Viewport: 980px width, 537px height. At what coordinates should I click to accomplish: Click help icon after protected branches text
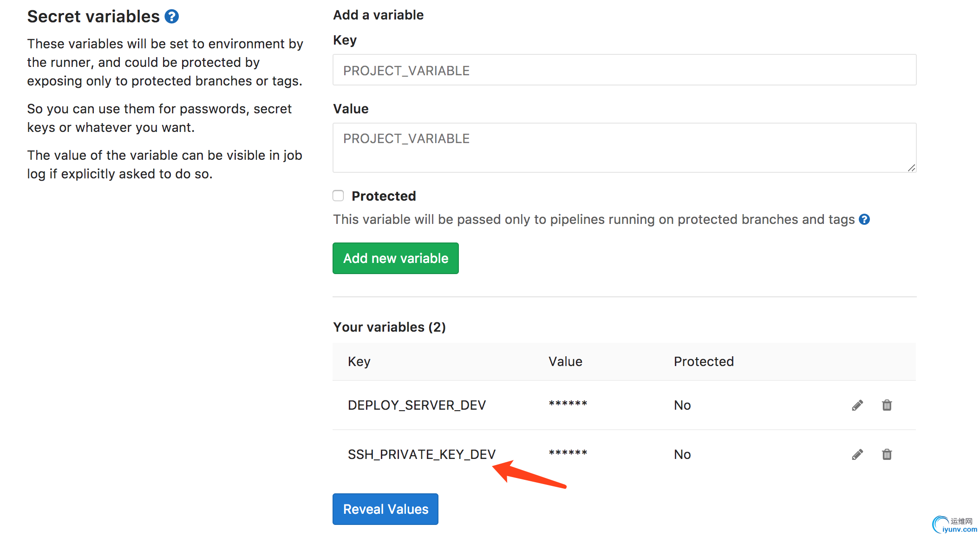coord(864,219)
